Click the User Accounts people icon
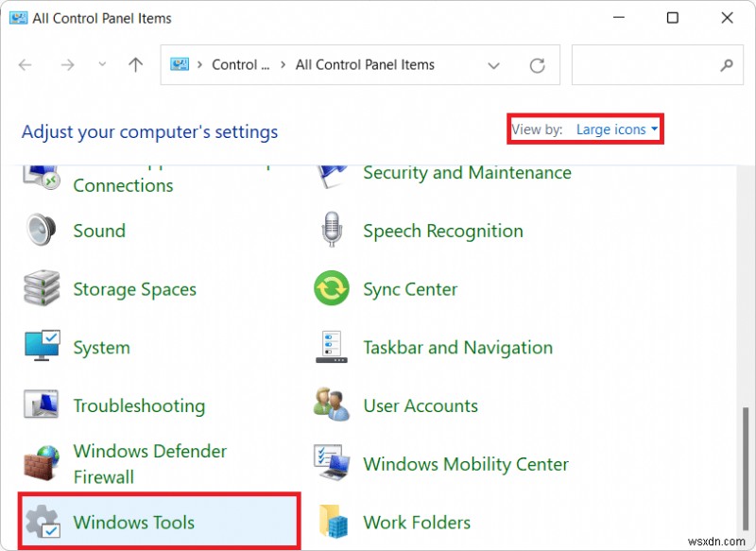Image resolution: width=756 pixels, height=551 pixels. pyautogui.click(x=332, y=405)
